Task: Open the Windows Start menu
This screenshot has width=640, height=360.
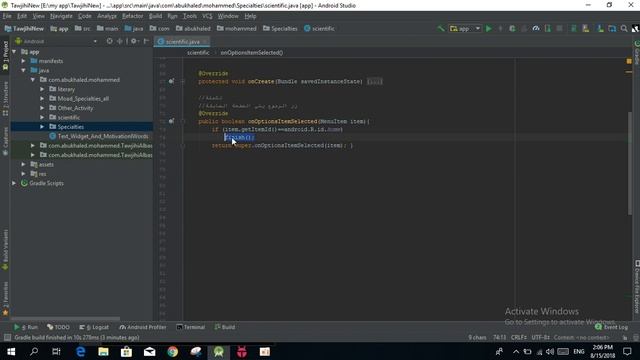Action: [x=11, y=351]
